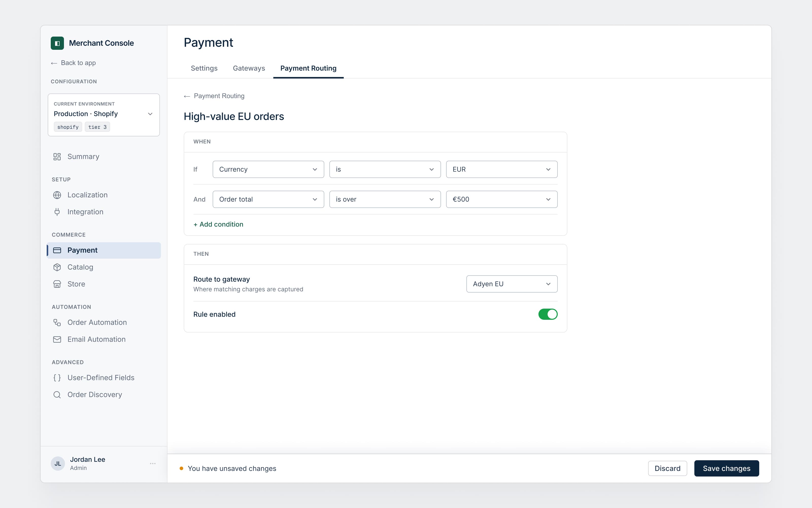This screenshot has width=812, height=508.
Task: Open Store in the sidebar
Action: coord(104,284)
